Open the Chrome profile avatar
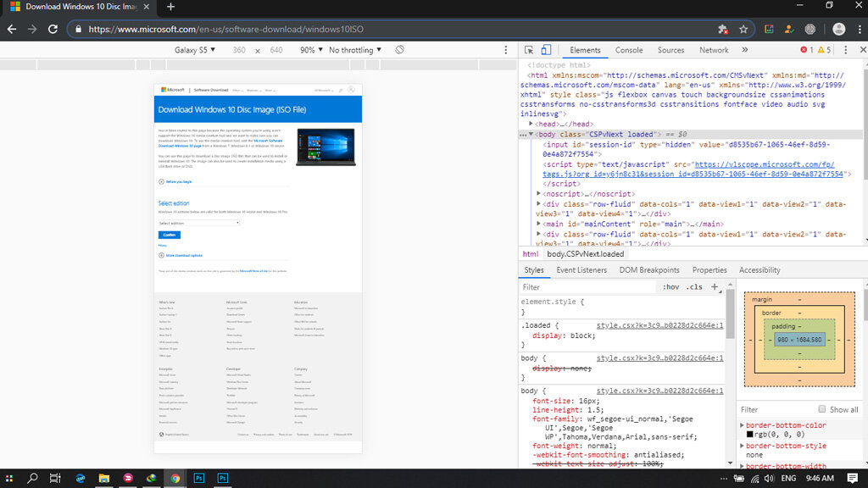Screen dimensions: 868x488 pyautogui.click(x=838, y=30)
